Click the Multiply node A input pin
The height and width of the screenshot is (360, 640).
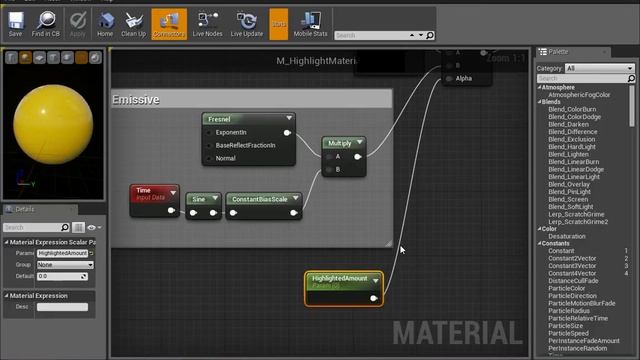coord(329,157)
